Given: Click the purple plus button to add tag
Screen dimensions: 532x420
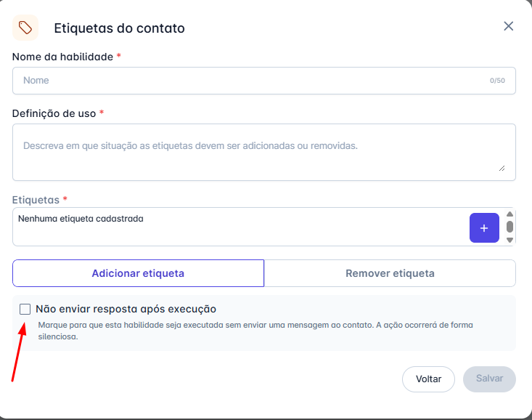Looking at the screenshot, I should (x=484, y=227).
